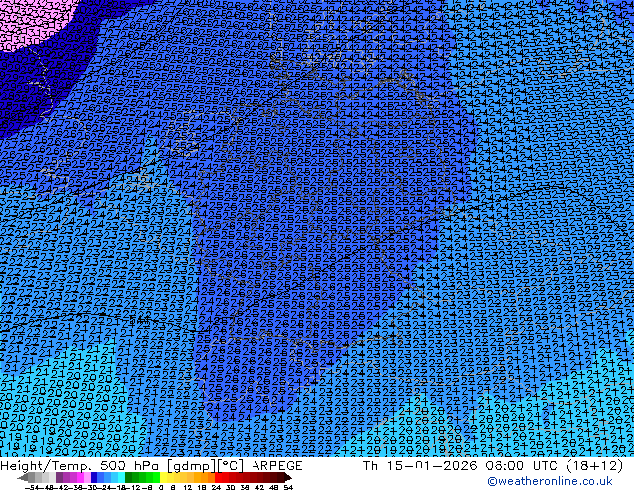634x490 pixels.
Task: Click the dark maroon right arrow end of scale
Action: point(287,477)
